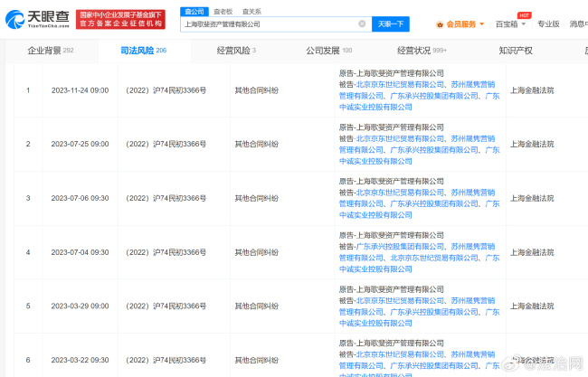Expand the 百宝箱 dropdown
Screen dimensions: 588x377
coord(510,24)
